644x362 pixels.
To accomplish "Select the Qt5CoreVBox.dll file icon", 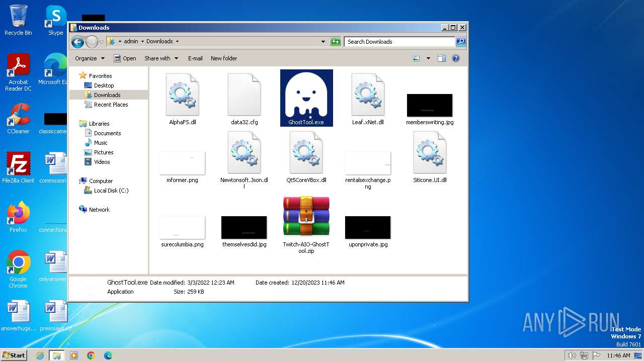I will point(306,152).
